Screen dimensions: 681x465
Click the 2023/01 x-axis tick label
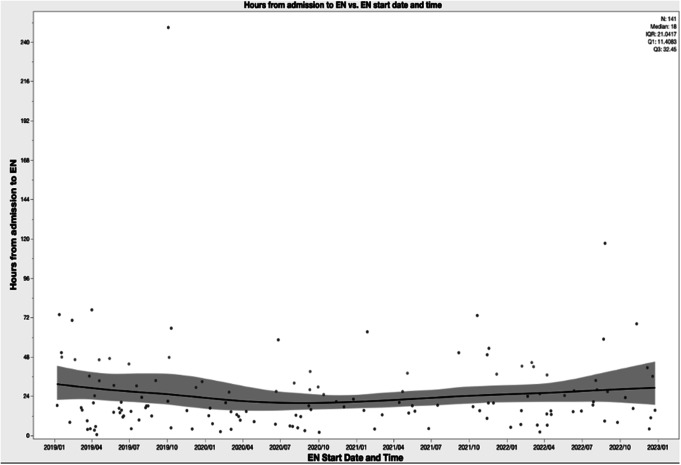click(655, 447)
